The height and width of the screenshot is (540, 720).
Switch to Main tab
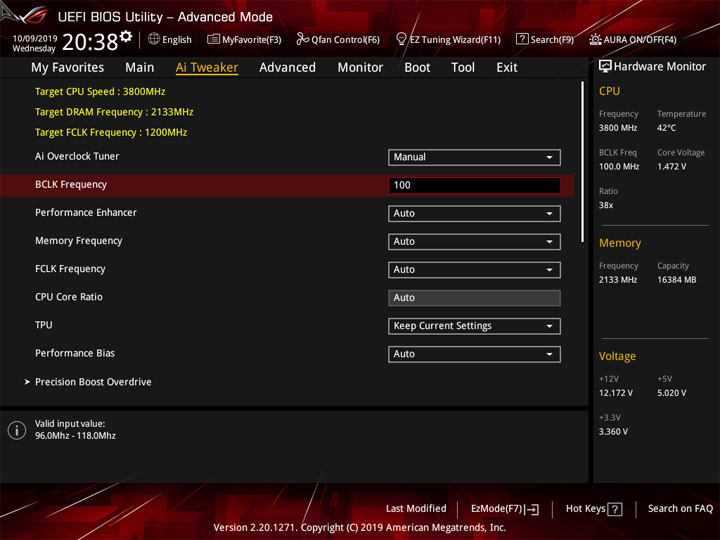point(140,68)
